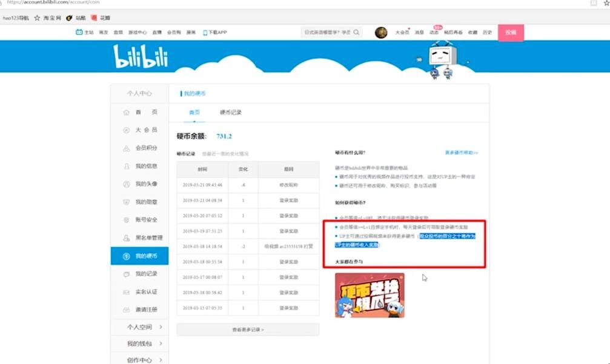The width and height of the screenshot is (610, 364).
Task: Click the 主站 TV icon in navigation
Action: (x=79, y=33)
